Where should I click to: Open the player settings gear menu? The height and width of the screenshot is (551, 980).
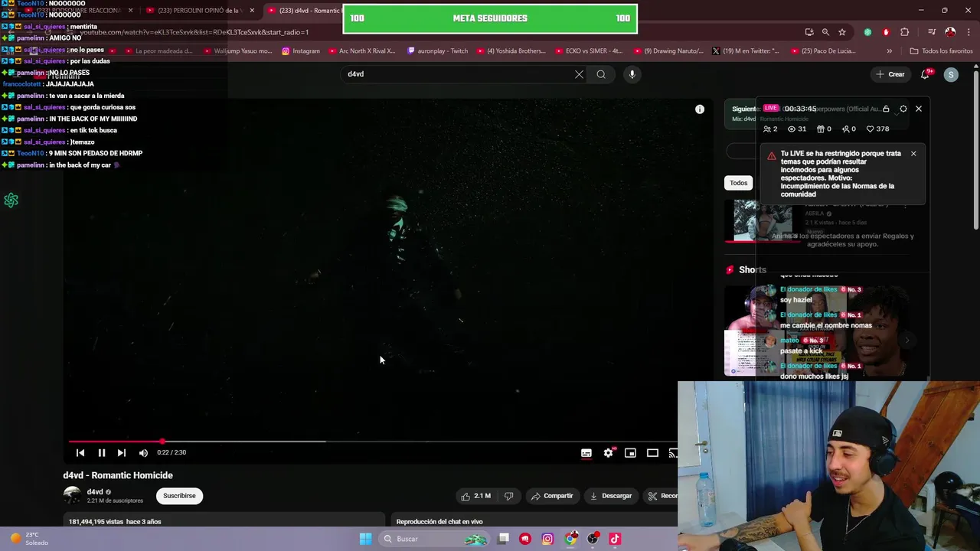tap(608, 453)
